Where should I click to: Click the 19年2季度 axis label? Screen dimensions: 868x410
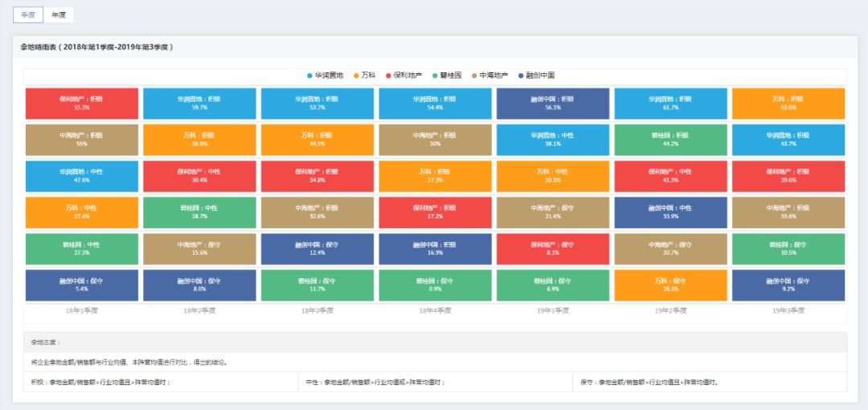tap(671, 311)
